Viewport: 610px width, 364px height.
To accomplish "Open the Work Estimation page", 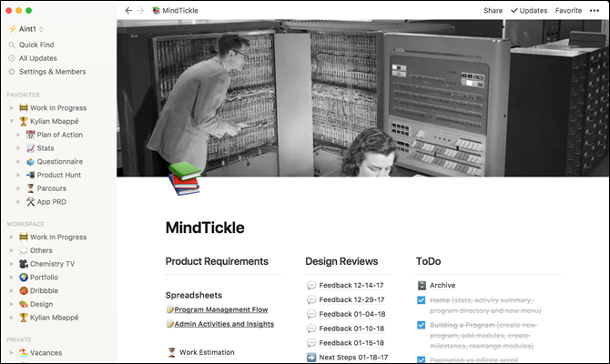I will coord(207,352).
